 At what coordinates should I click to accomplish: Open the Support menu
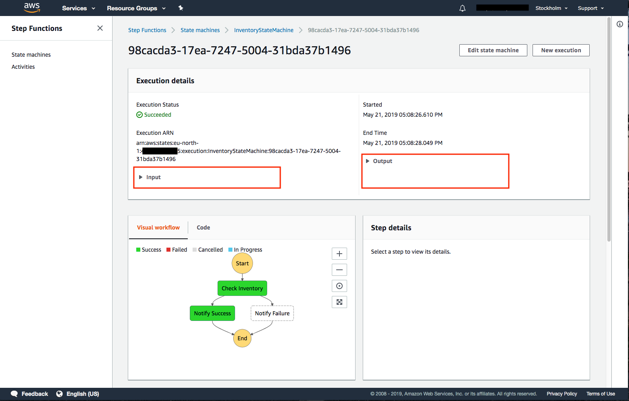(x=590, y=8)
